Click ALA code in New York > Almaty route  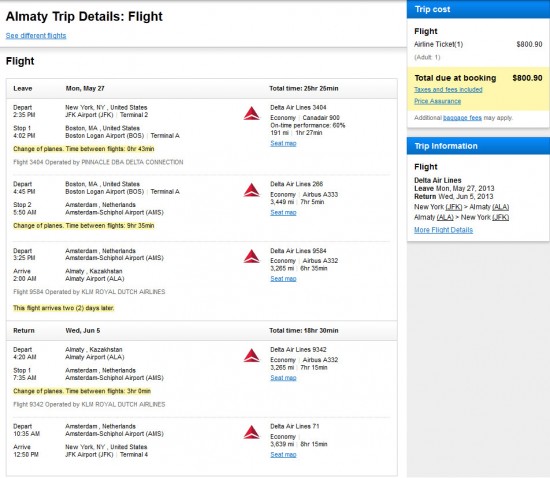[501, 207]
